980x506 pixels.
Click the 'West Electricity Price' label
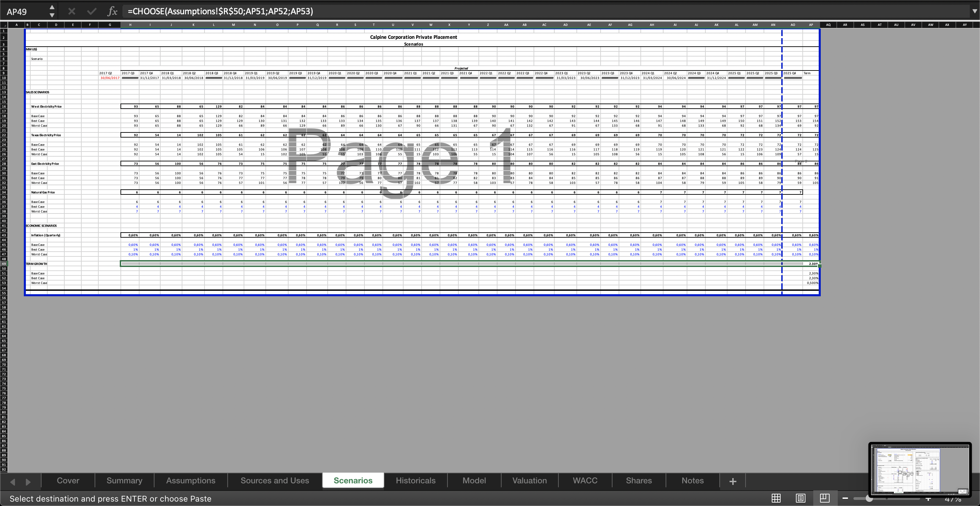(46, 107)
